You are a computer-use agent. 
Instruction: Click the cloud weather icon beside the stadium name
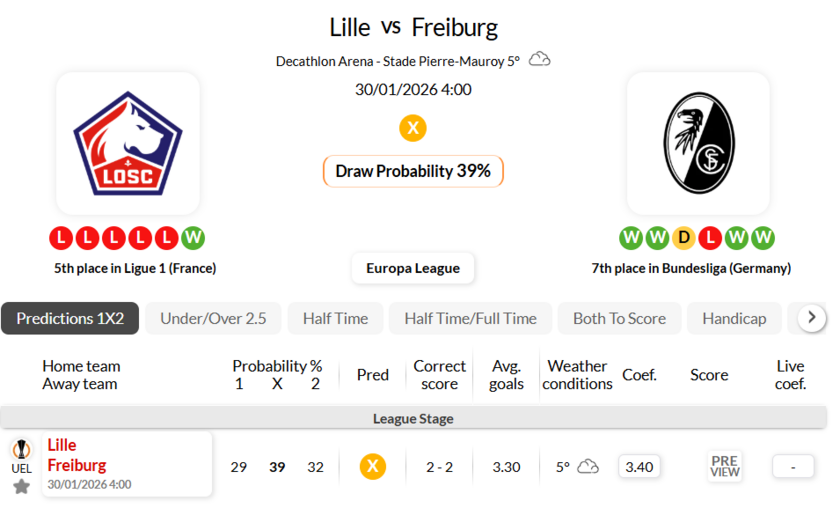click(x=540, y=59)
